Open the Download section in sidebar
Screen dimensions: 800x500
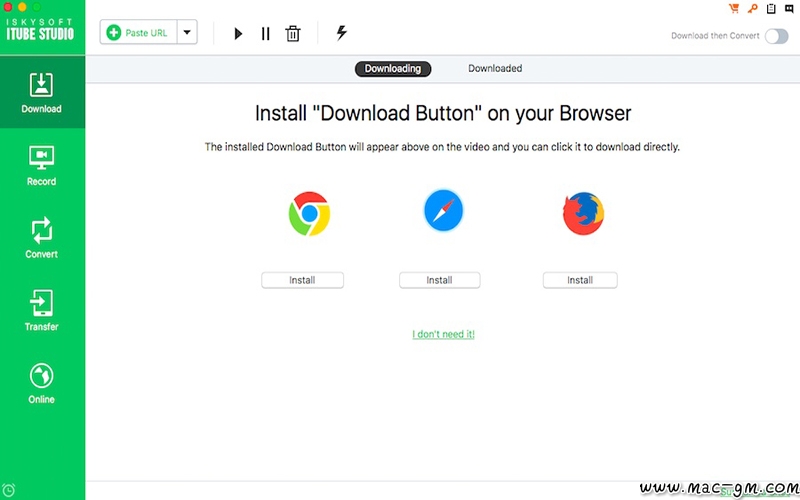point(42,92)
